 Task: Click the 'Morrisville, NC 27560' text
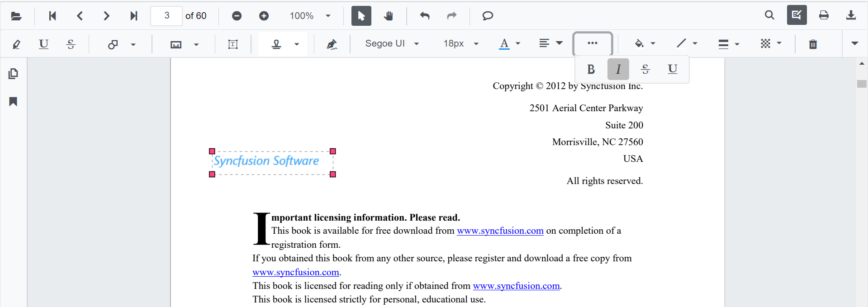coord(598,142)
